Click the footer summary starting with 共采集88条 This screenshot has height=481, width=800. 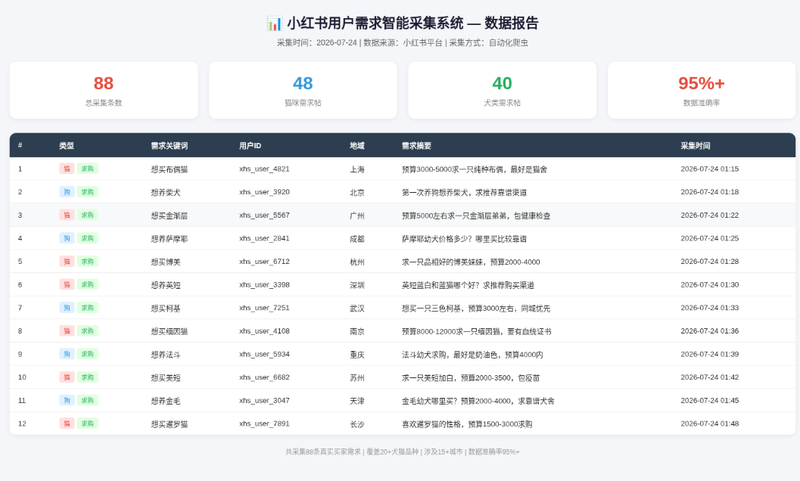click(403, 452)
